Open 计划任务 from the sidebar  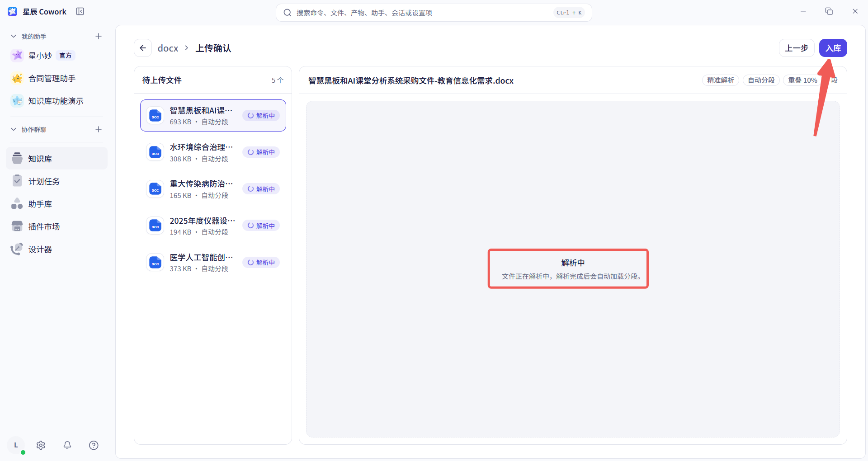tap(57, 181)
